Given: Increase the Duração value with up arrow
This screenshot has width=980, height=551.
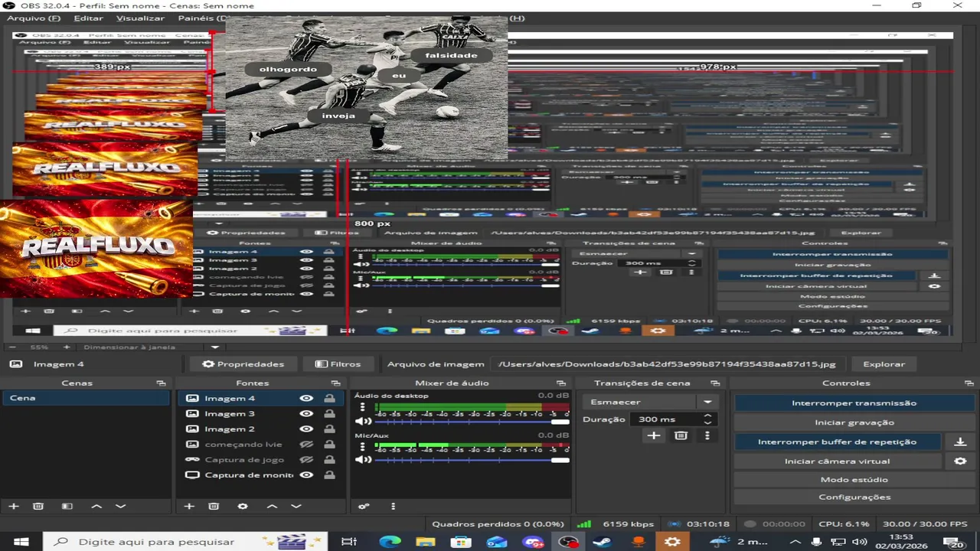Looking at the screenshot, I should click(x=707, y=416).
